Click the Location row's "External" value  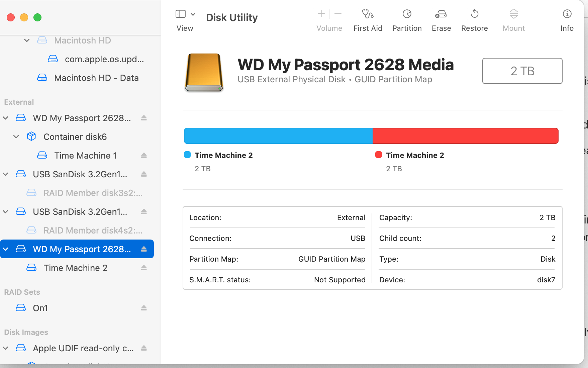point(351,217)
